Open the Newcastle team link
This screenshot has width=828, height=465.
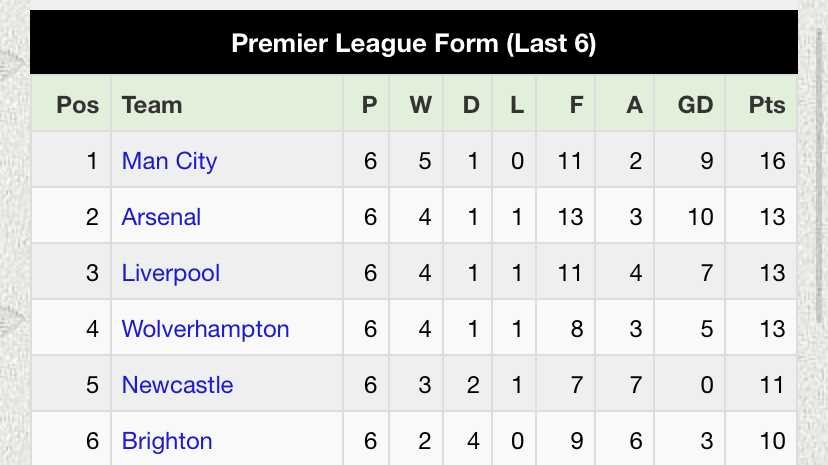(x=177, y=385)
